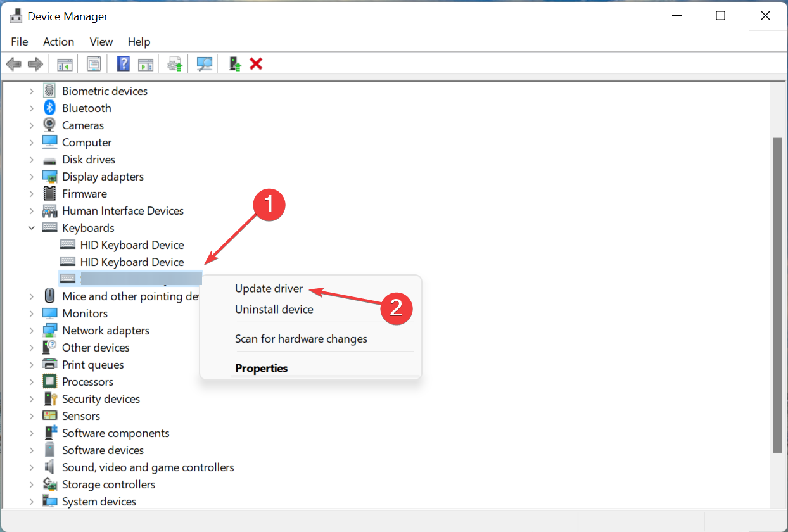Click the green CPU icon beside Processors

49,382
